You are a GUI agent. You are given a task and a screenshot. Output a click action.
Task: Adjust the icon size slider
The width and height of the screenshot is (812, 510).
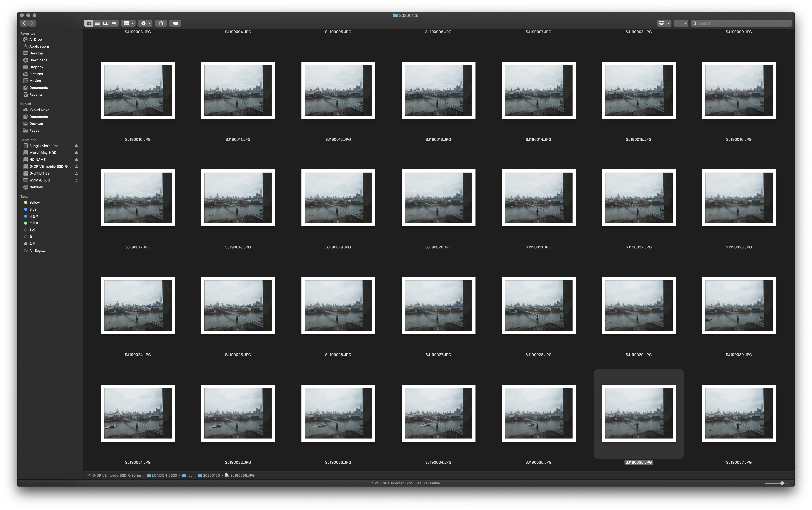pos(782,483)
